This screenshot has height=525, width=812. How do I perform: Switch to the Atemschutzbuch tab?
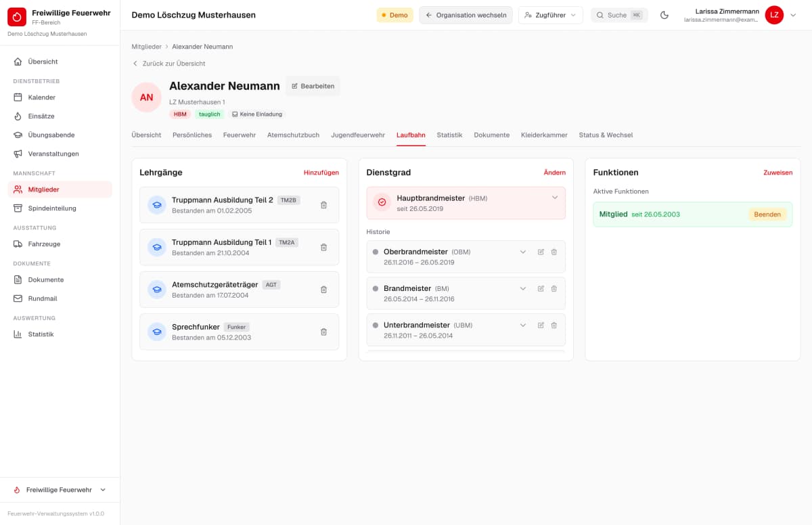click(x=293, y=135)
